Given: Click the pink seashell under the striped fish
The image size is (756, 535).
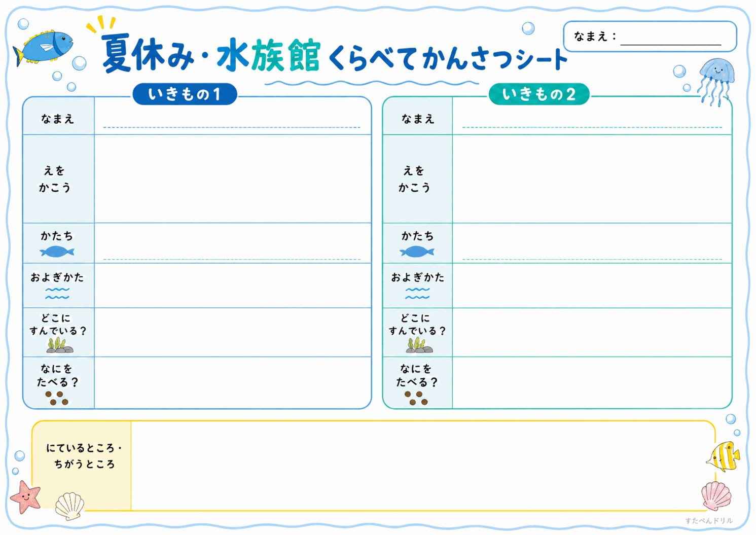Looking at the screenshot, I should pyautogui.click(x=716, y=496).
